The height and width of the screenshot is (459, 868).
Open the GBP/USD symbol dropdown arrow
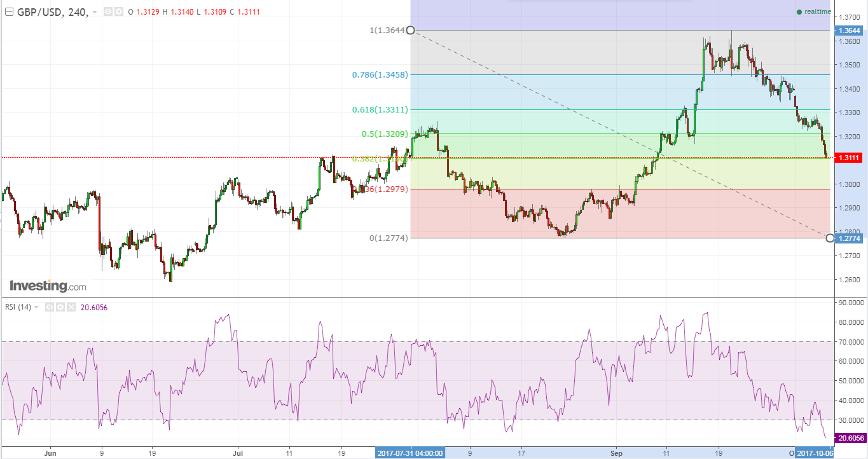(95, 12)
